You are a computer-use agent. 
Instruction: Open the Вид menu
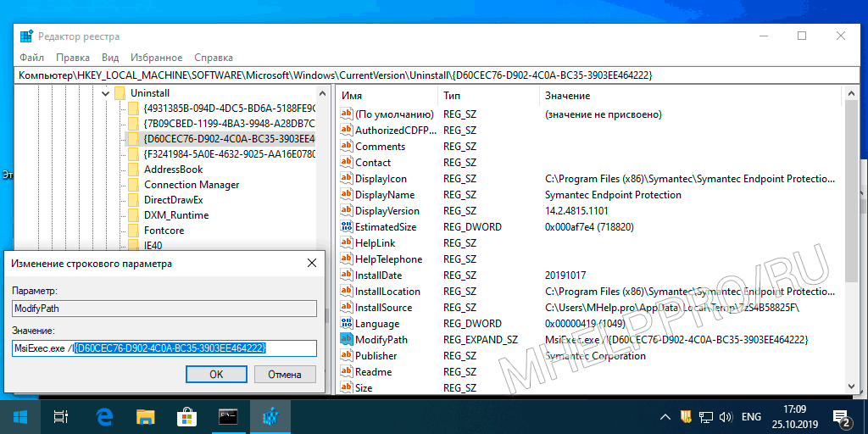tap(110, 58)
